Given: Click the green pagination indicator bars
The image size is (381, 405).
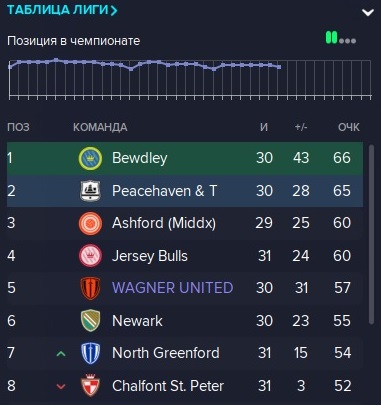Looking at the screenshot, I should point(331,37).
